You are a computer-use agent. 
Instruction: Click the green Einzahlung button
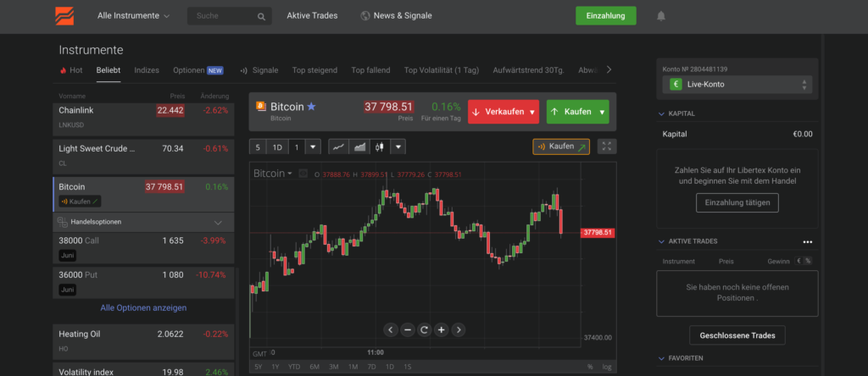[x=605, y=16]
